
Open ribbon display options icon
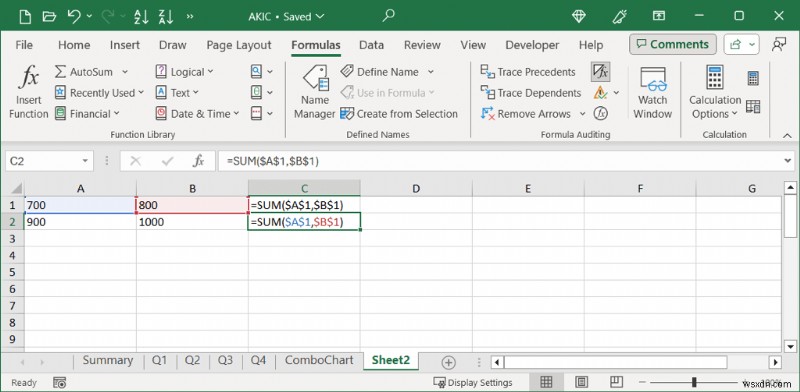click(x=659, y=16)
